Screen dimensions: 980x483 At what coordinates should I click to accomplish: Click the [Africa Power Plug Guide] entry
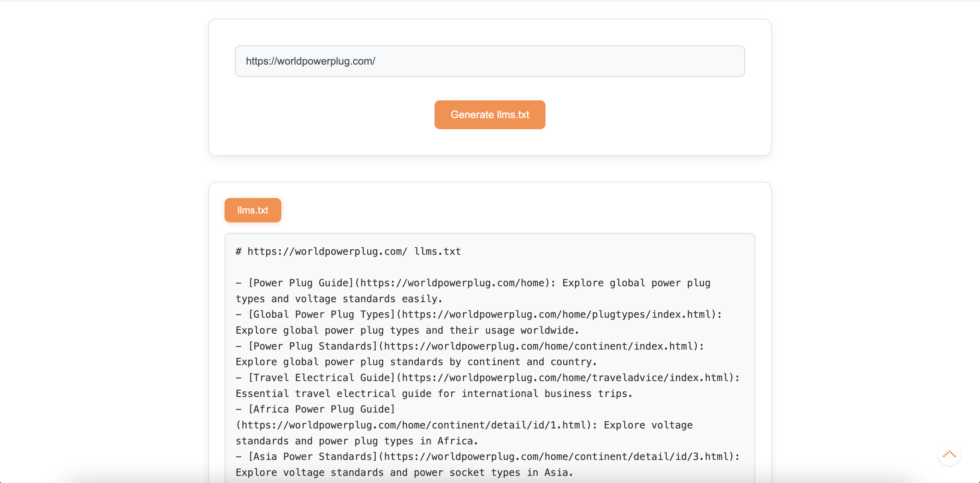[x=322, y=409]
